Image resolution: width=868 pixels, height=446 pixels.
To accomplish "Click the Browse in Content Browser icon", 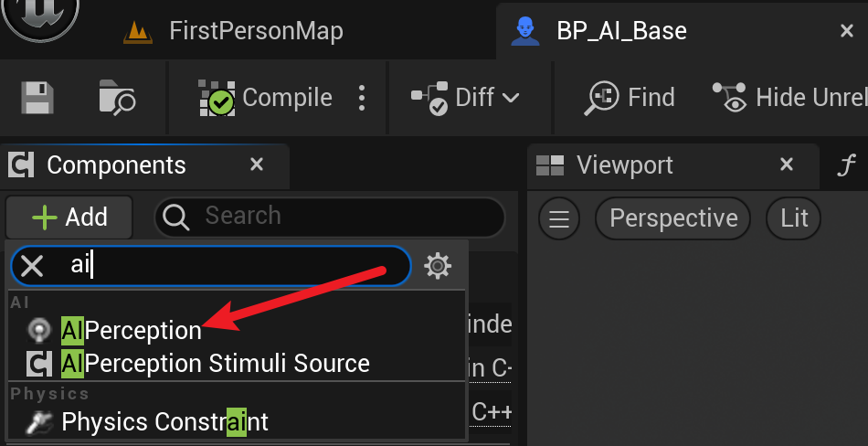I will [116, 98].
